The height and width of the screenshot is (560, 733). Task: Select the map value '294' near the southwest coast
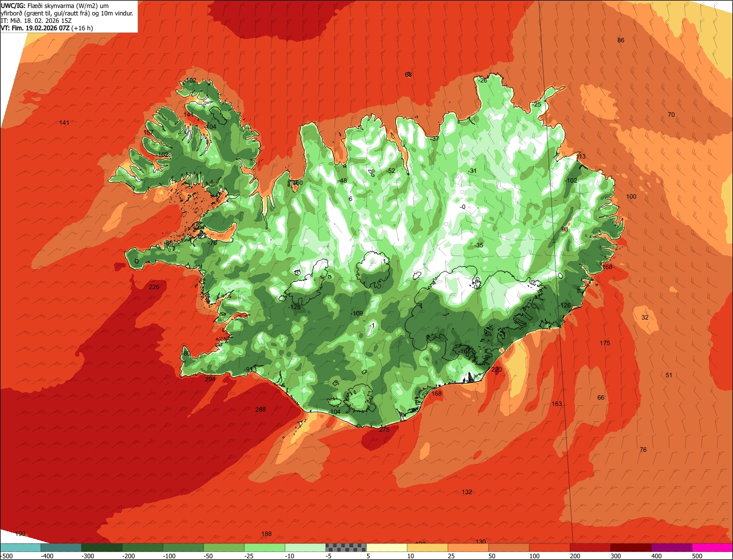(x=210, y=379)
